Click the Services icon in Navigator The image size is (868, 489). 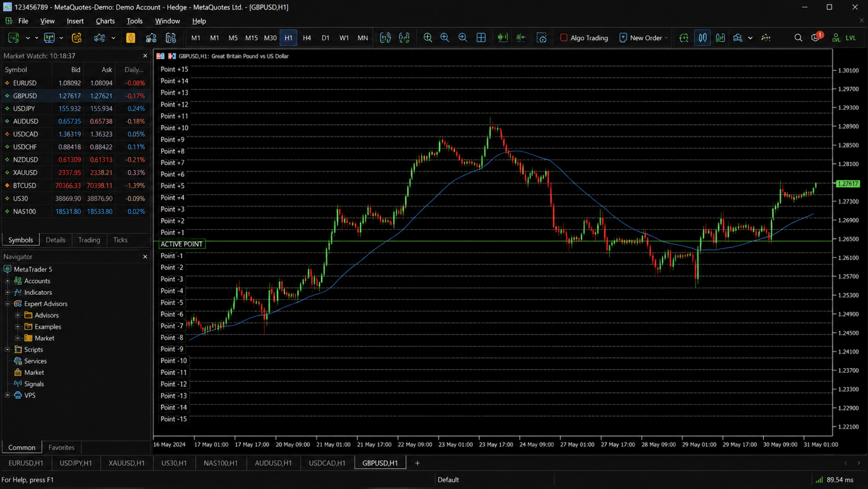pyautogui.click(x=18, y=361)
